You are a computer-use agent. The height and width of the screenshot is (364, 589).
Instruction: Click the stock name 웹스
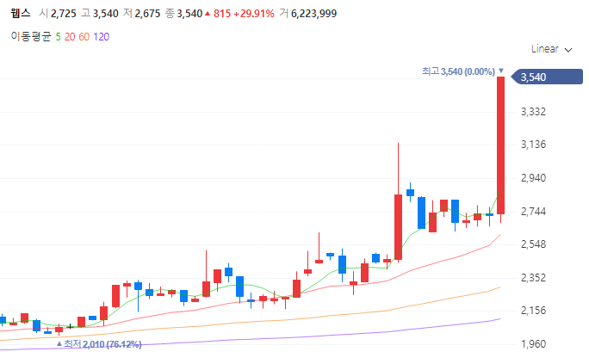coord(21,14)
